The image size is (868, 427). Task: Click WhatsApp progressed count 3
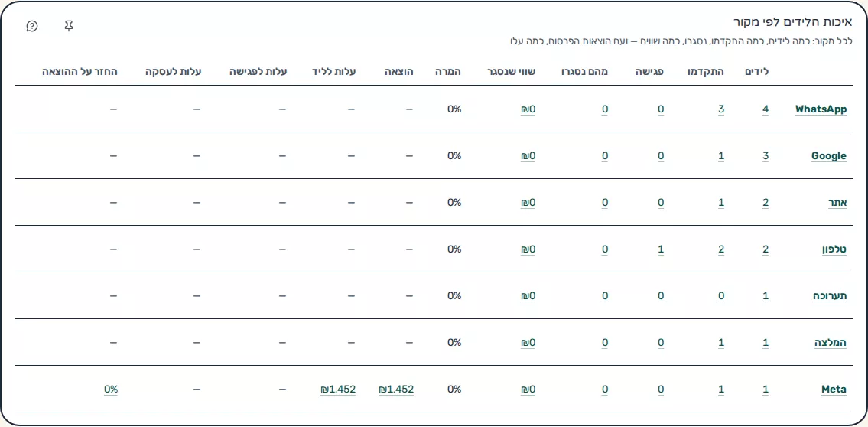click(x=721, y=109)
